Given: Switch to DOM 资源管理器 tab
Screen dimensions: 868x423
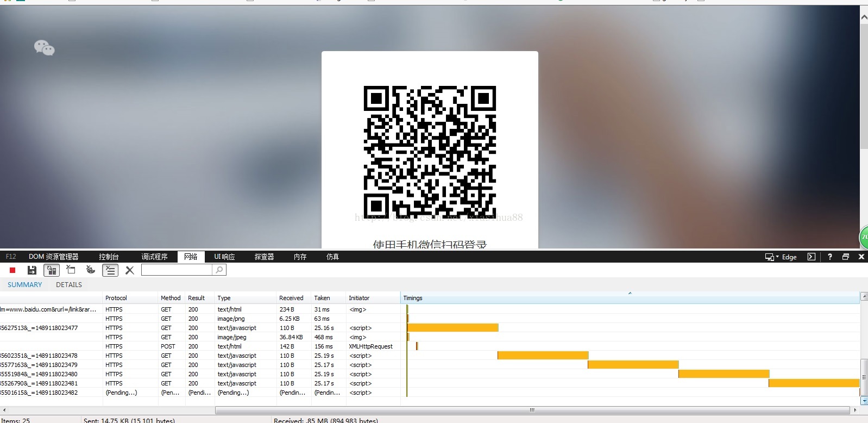Looking at the screenshot, I should 53,257.
